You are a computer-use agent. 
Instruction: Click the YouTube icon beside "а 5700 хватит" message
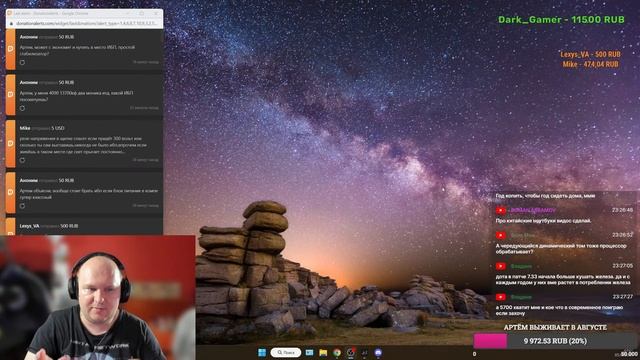point(501,297)
